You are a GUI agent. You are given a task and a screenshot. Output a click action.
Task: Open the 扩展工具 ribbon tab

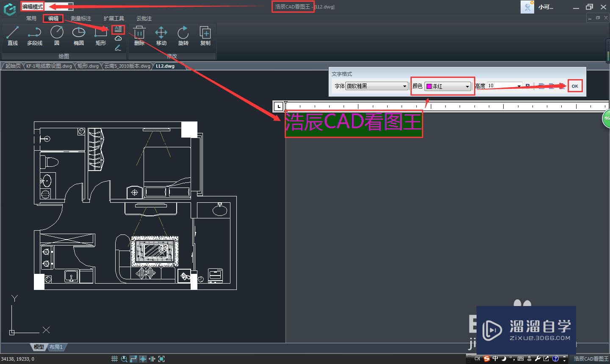114,18
